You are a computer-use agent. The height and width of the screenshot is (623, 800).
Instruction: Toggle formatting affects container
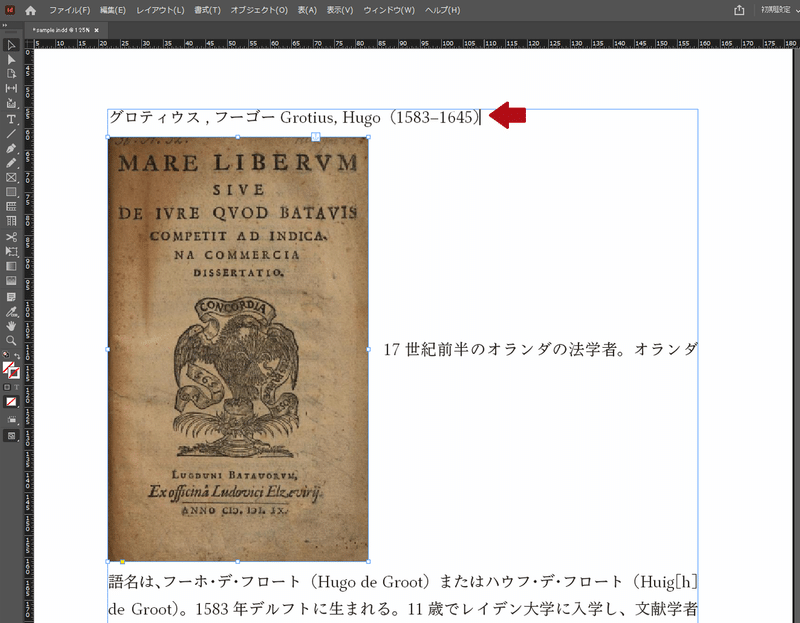coord(7,387)
